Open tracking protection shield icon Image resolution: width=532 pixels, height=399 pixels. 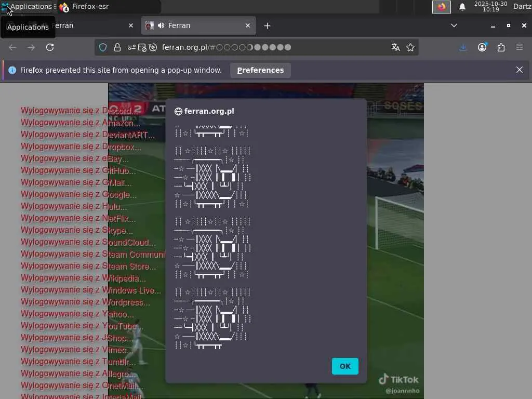[x=103, y=47]
